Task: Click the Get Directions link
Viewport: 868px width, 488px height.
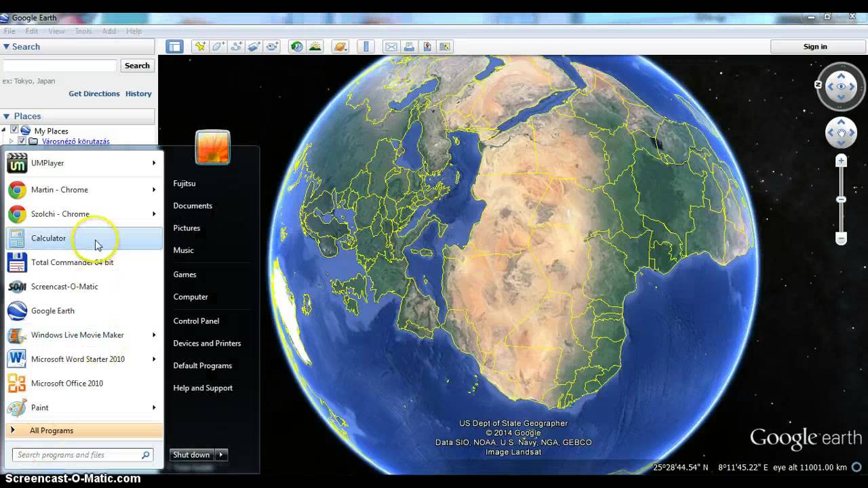Action: (94, 94)
